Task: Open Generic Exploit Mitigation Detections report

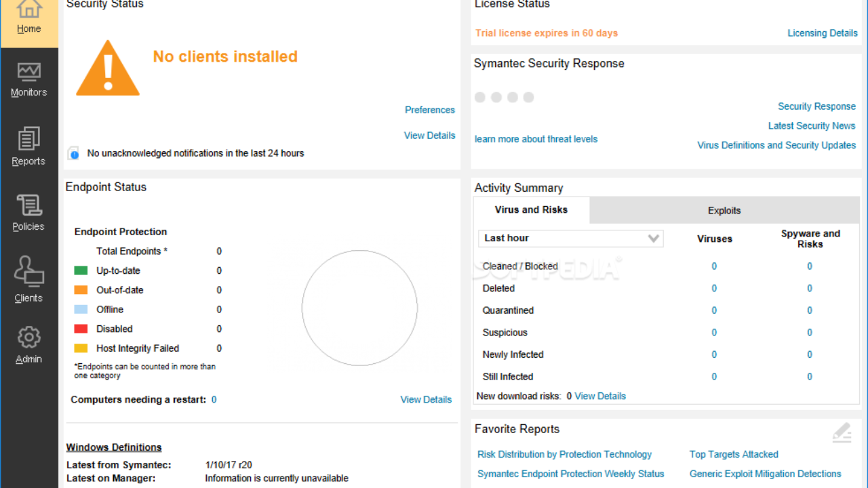Action: (766, 474)
